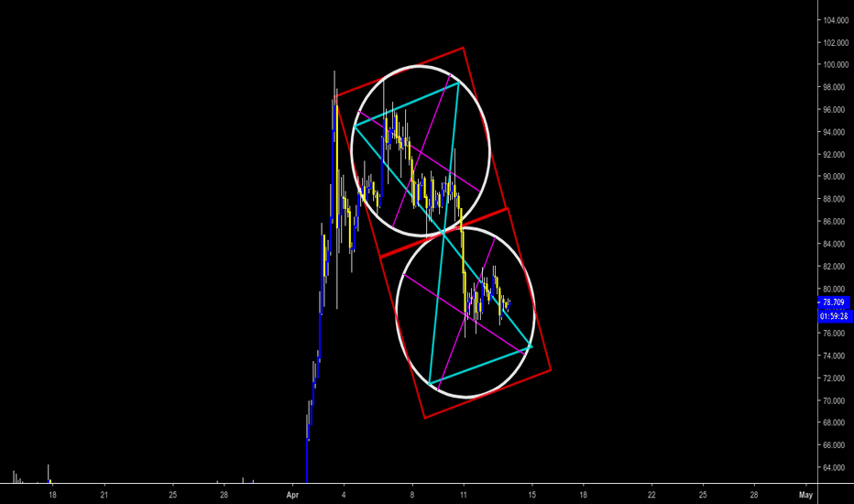Click the 84.000 price axis label

[836, 244]
